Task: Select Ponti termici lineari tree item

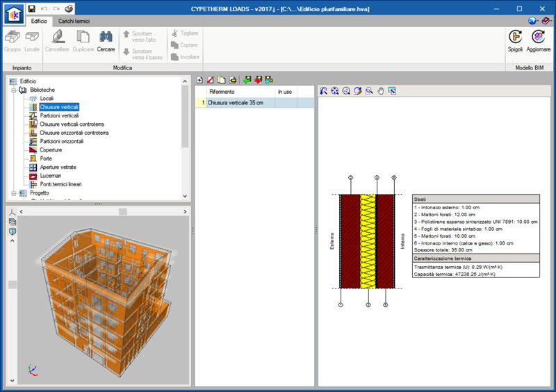Action: pos(60,184)
